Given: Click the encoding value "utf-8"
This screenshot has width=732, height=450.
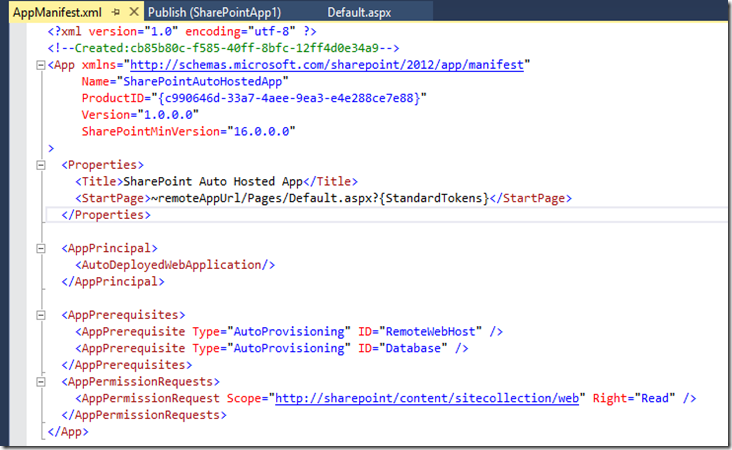Looking at the screenshot, I should point(271,31).
